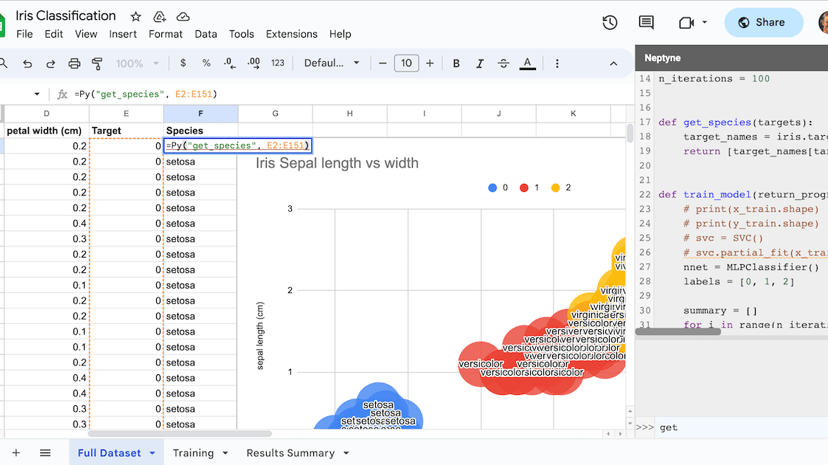The image size is (828, 465).
Task: Format as currency with dollar icon
Action: [x=183, y=63]
